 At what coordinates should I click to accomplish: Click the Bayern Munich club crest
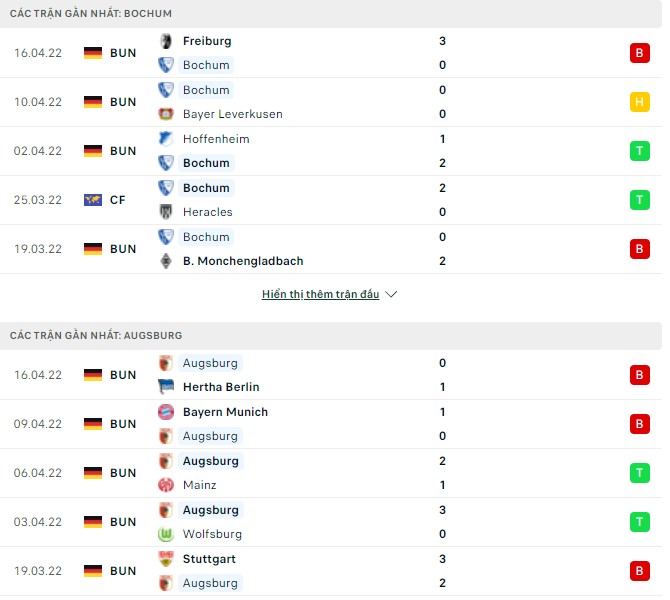[166, 412]
